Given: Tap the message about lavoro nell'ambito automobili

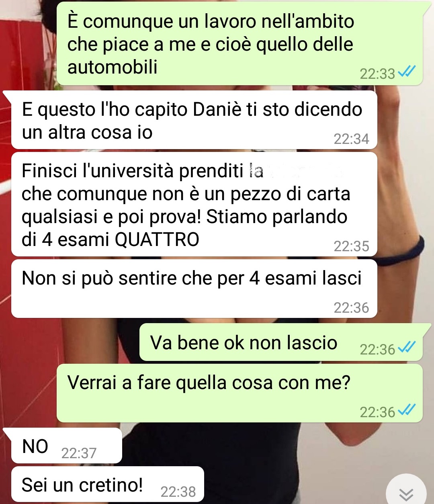Looking at the screenshot, I should tap(240, 43).
